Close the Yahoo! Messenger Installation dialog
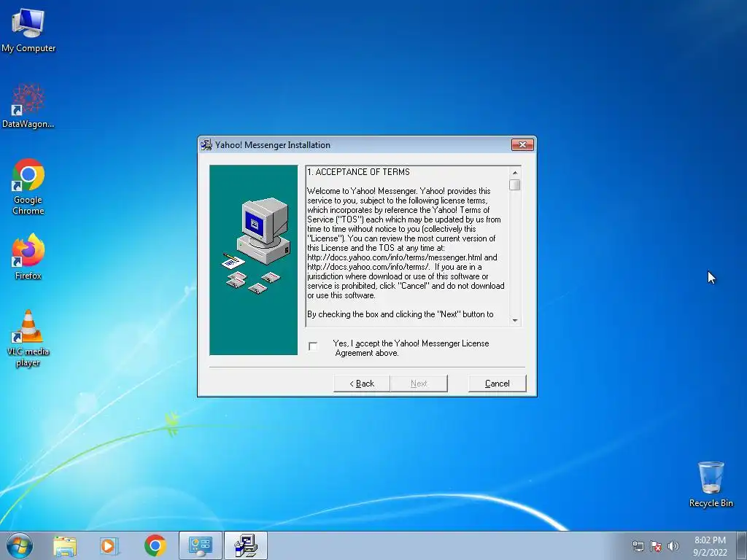Viewport: 747px width, 560px height. (522, 145)
